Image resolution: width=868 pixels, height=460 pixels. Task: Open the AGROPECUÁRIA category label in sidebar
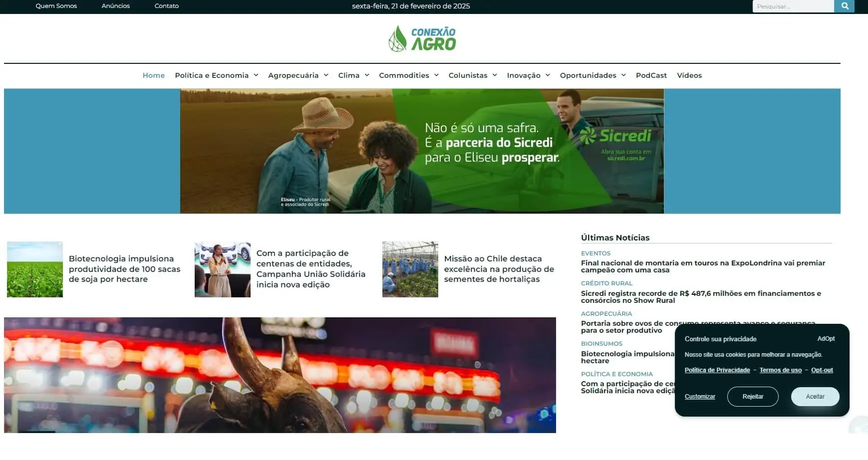point(606,314)
